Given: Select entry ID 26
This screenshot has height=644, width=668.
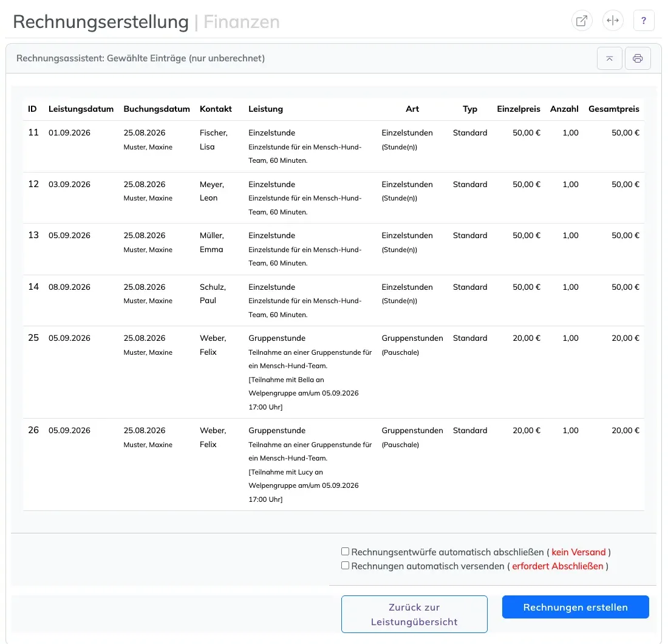Looking at the screenshot, I should click(33, 431).
